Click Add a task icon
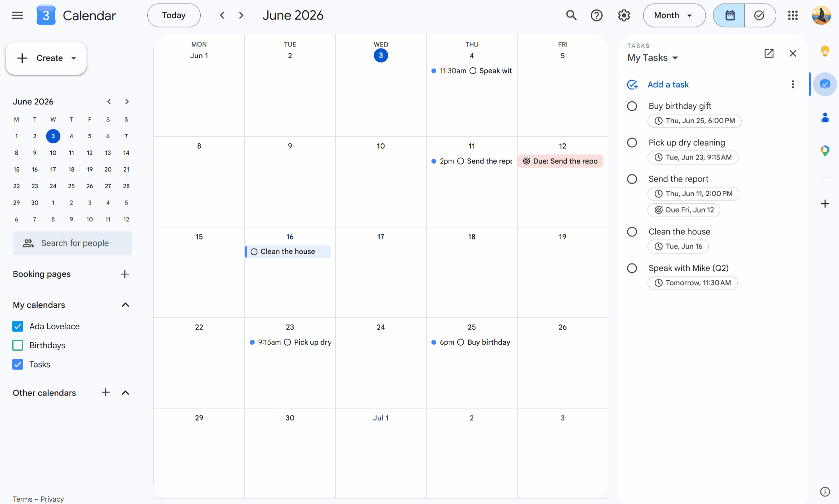Screen dimensions: 839x504 click(x=632, y=85)
